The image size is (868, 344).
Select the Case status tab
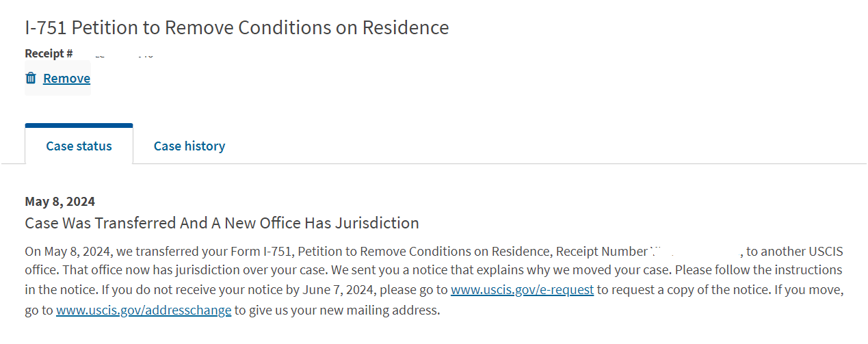point(79,146)
